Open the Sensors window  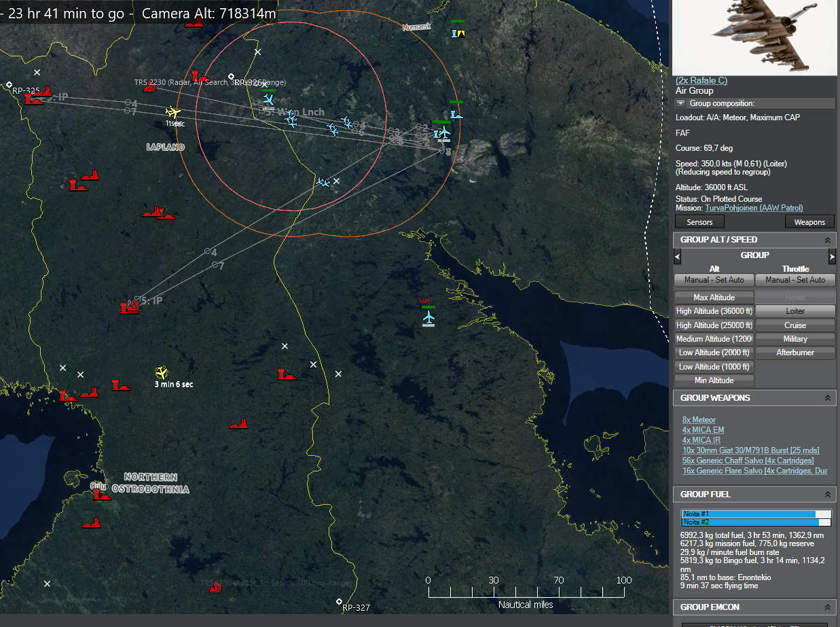click(x=699, y=222)
